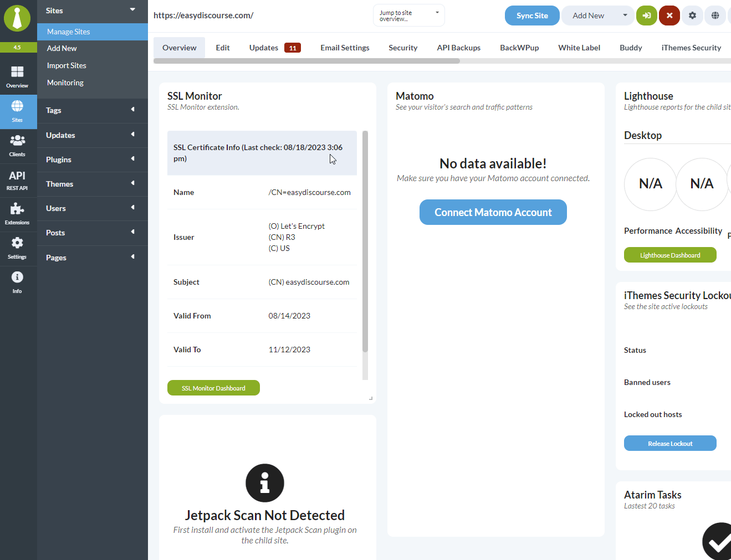Switch to the iThemes Security tab

tap(691, 48)
